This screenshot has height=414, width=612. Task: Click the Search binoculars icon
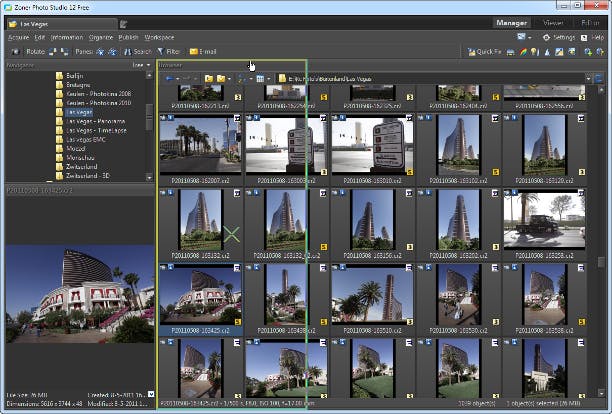pyautogui.click(x=127, y=51)
